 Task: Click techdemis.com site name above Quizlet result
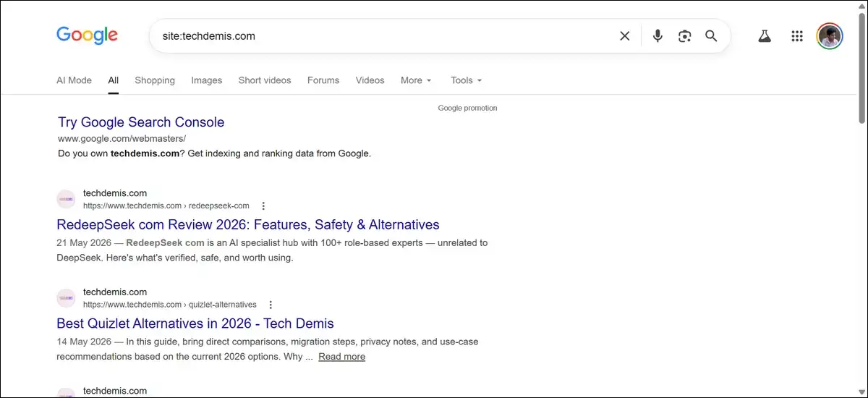click(115, 292)
